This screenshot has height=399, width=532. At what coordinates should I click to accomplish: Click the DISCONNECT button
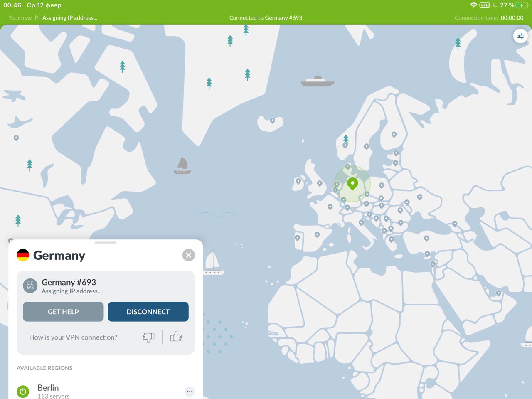148,312
